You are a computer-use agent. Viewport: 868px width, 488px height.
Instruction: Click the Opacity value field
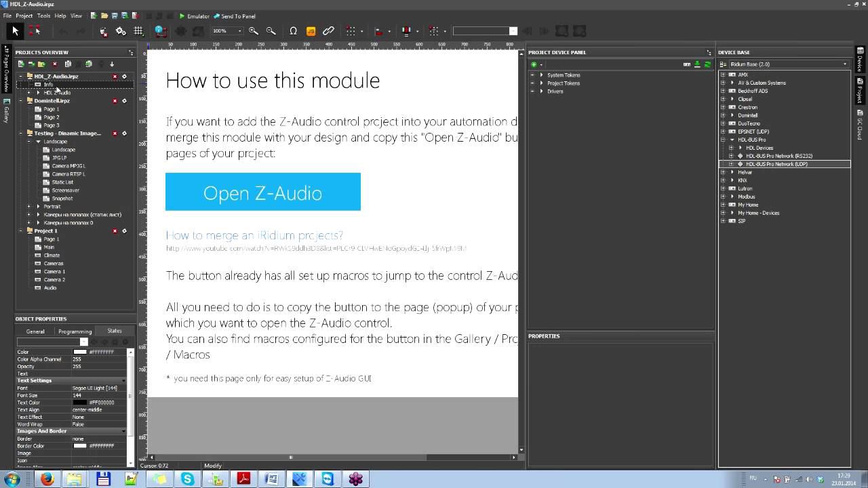pyautogui.click(x=99, y=367)
